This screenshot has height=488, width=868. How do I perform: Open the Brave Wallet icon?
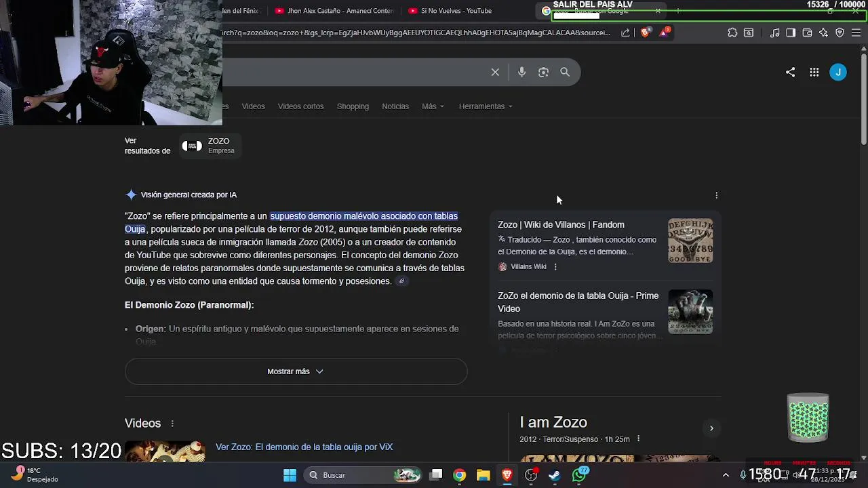click(x=807, y=33)
